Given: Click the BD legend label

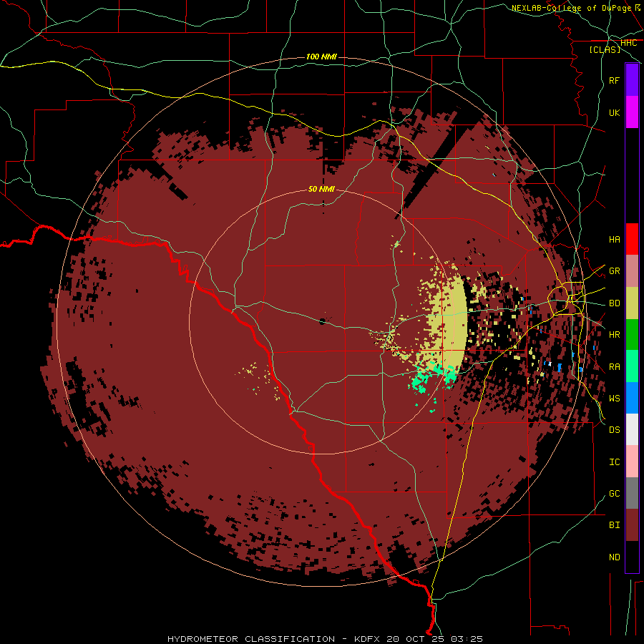Looking at the screenshot, I should 614,303.
